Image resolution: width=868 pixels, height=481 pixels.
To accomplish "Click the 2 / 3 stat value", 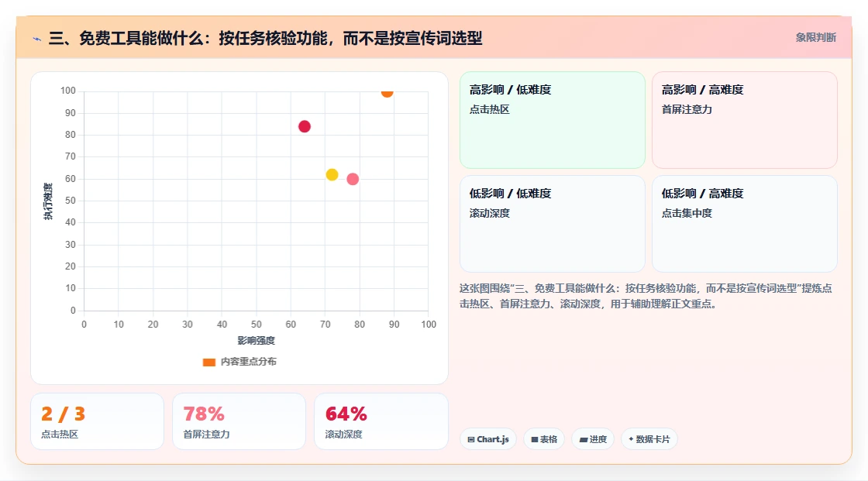I will pyautogui.click(x=63, y=414).
